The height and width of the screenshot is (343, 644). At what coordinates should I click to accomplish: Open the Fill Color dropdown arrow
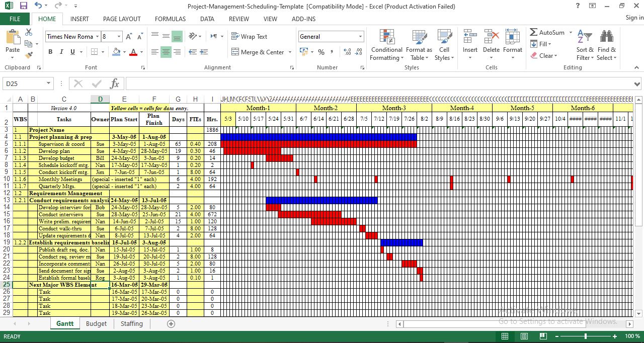pos(123,52)
